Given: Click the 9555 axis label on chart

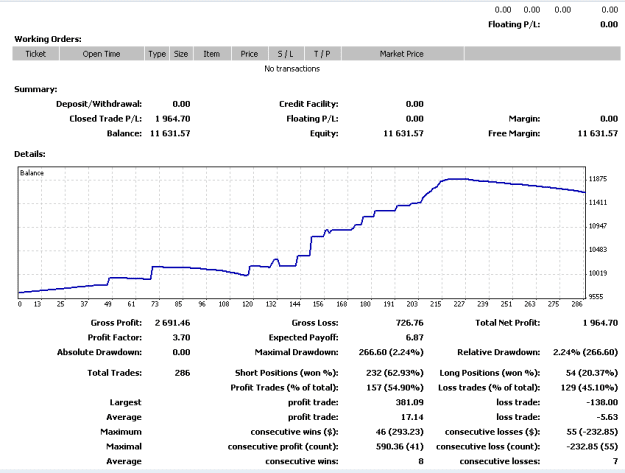Looking at the screenshot, I should [596, 297].
